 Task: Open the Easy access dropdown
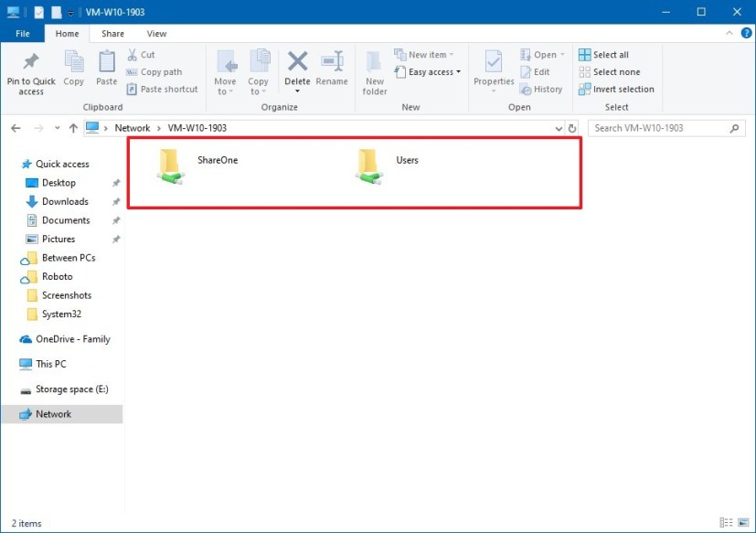[428, 72]
